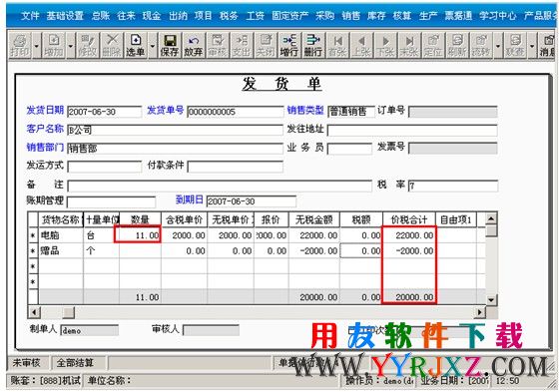
Task: Click the 增行 (Add row) icon
Action: click(x=289, y=45)
